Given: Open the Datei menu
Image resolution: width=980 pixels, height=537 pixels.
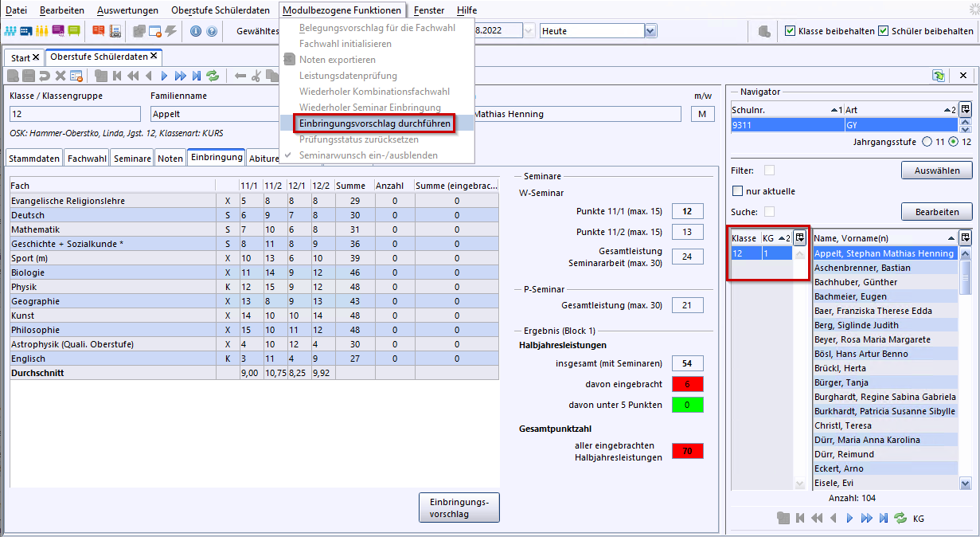Looking at the screenshot, I should (x=16, y=10).
